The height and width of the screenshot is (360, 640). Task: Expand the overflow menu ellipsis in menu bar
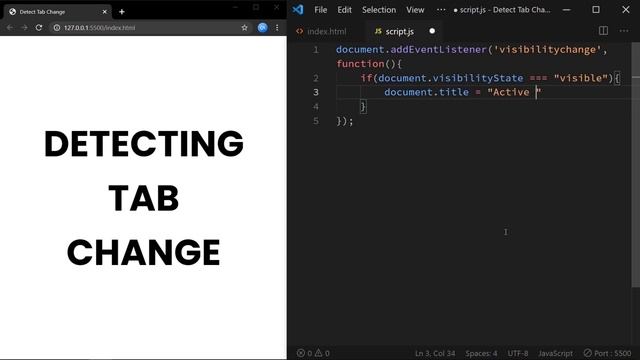click(441, 10)
